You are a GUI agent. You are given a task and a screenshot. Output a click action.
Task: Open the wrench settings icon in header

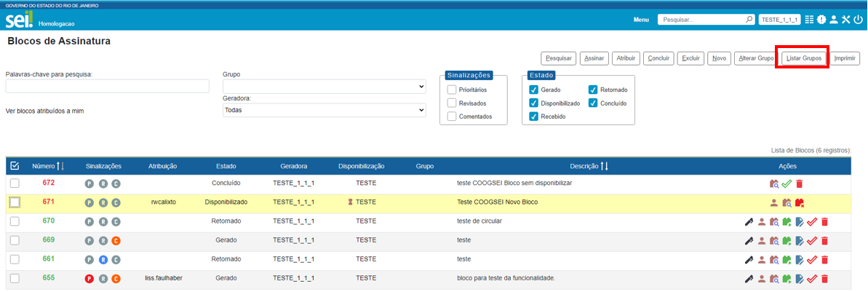[846, 20]
